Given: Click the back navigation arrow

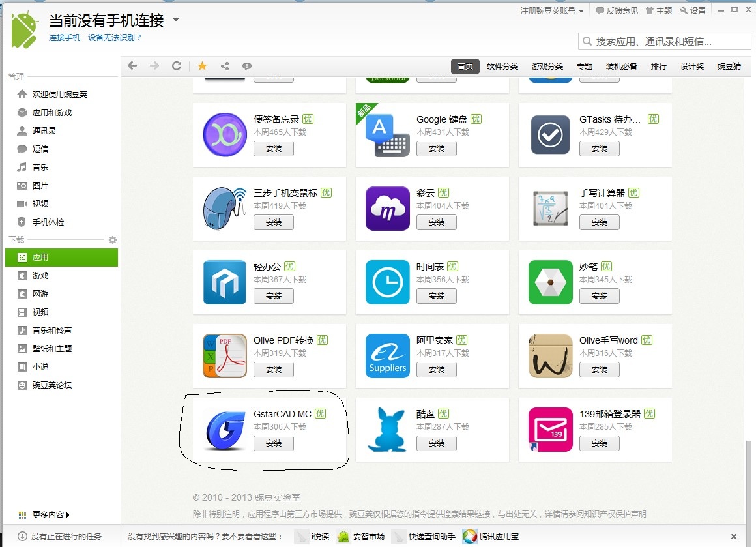Looking at the screenshot, I should [132, 66].
